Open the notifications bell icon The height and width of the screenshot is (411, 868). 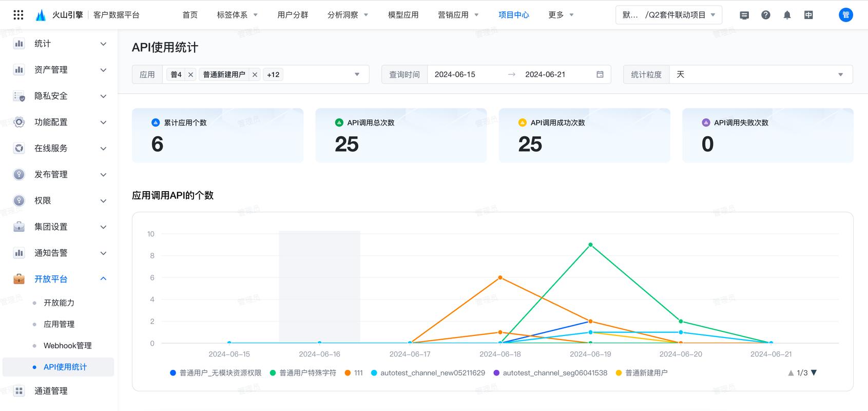[787, 15]
